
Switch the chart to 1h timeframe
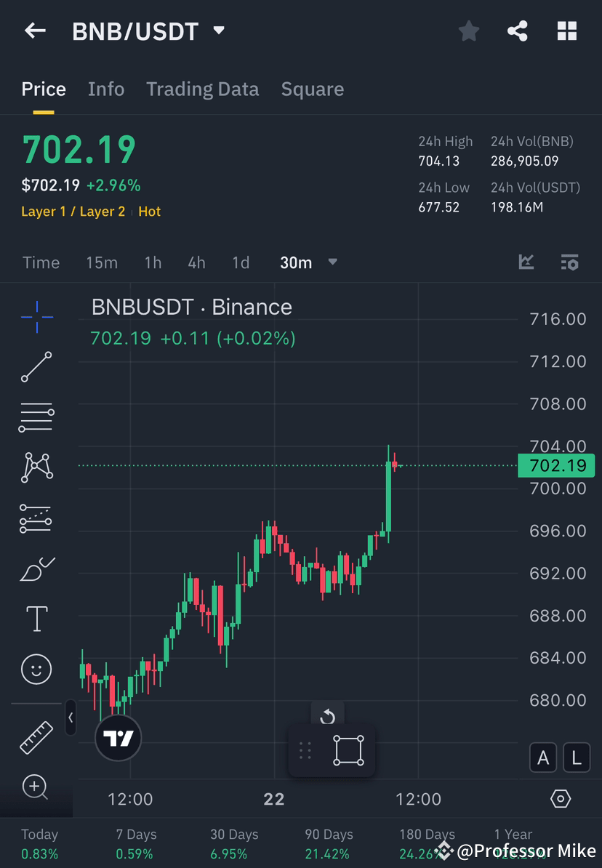click(153, 262)
